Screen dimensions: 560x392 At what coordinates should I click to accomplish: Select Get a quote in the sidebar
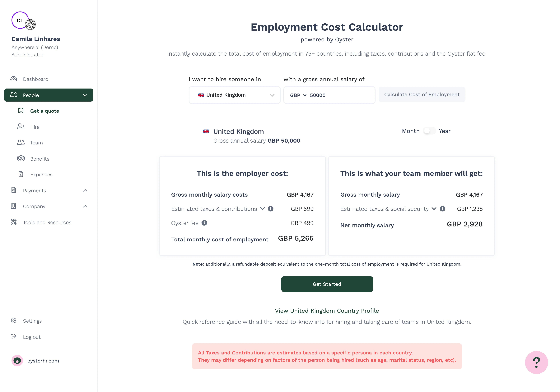click(44, 111)
